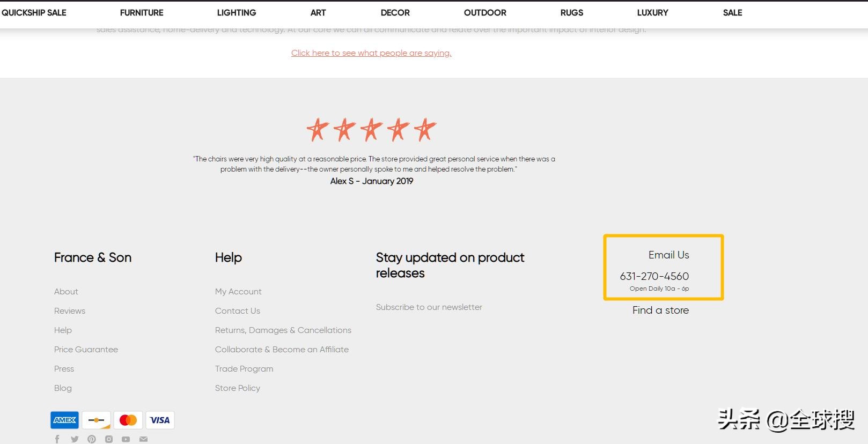Open the Instagram social icon
The width and height of the screenshot is (868, 444).
(109, 439)
